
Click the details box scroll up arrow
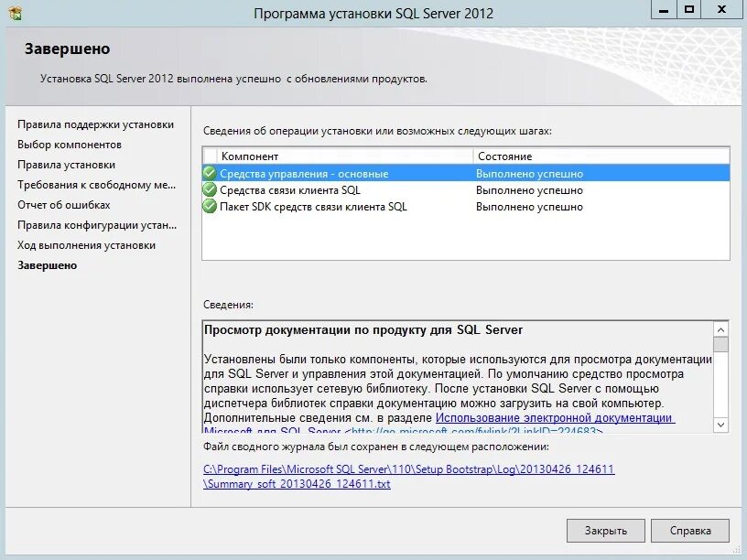pyautogui.click(x=720, y=329)
